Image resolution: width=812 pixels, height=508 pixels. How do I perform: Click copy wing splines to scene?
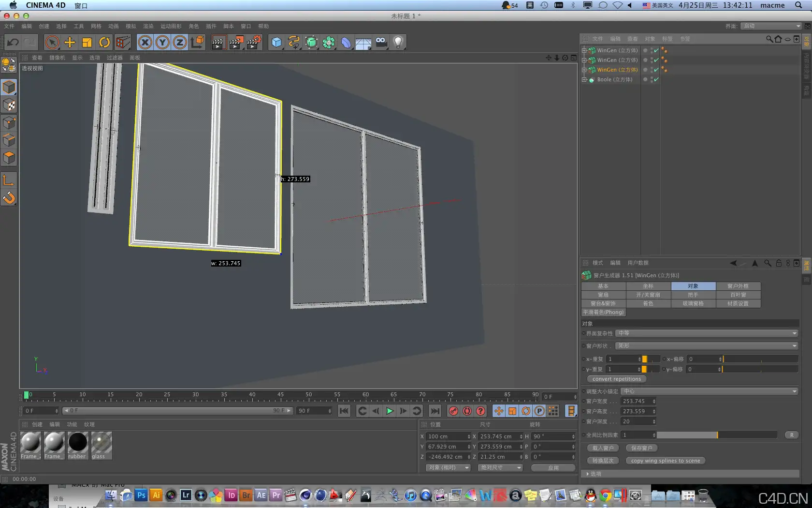tap(666, 461)
